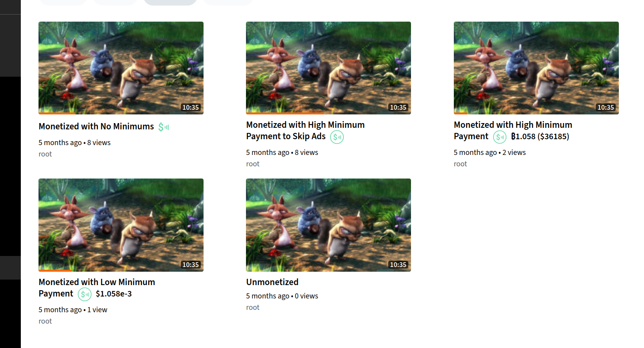Open High Minimum Payment to Skip Ads thumbnail

(328, 68)
